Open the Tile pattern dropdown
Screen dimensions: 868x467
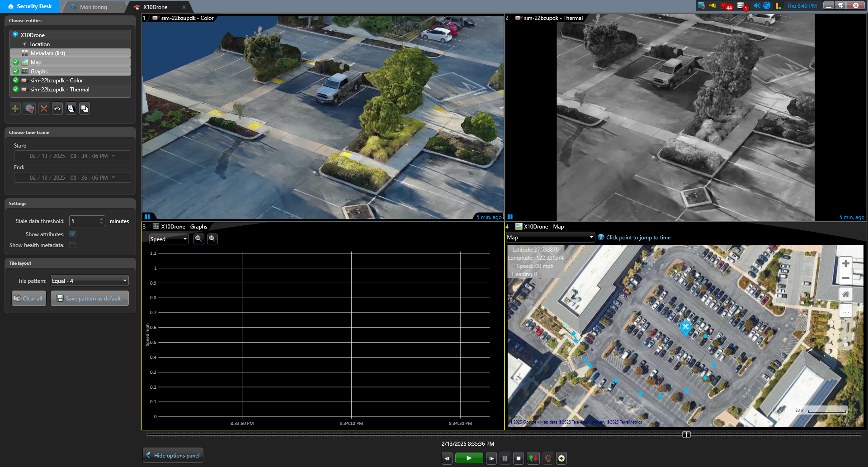(x=90, y=281)
